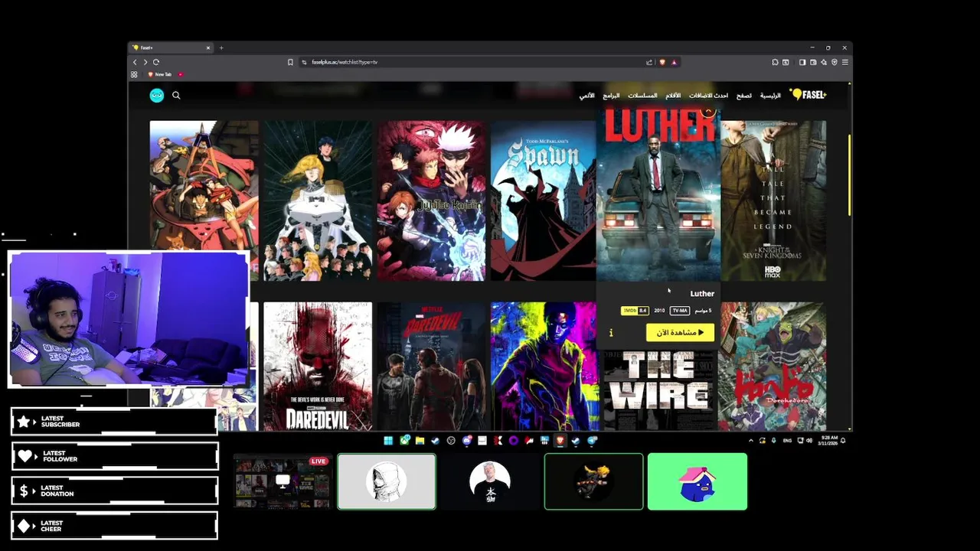
Task: Open OBS Studio from taskbar
Action: click(451, 441)
